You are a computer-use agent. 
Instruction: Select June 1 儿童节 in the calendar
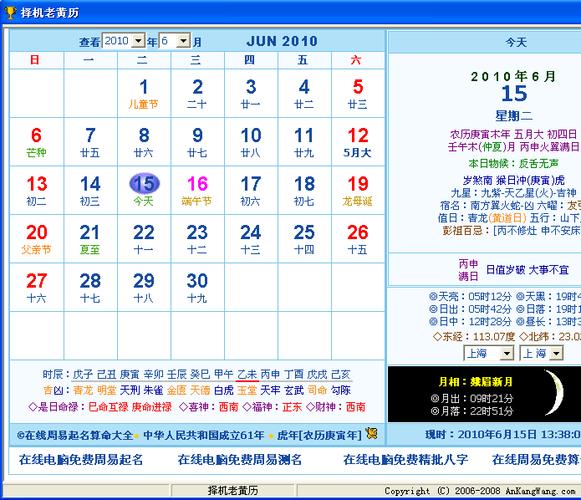click(144, 93)
